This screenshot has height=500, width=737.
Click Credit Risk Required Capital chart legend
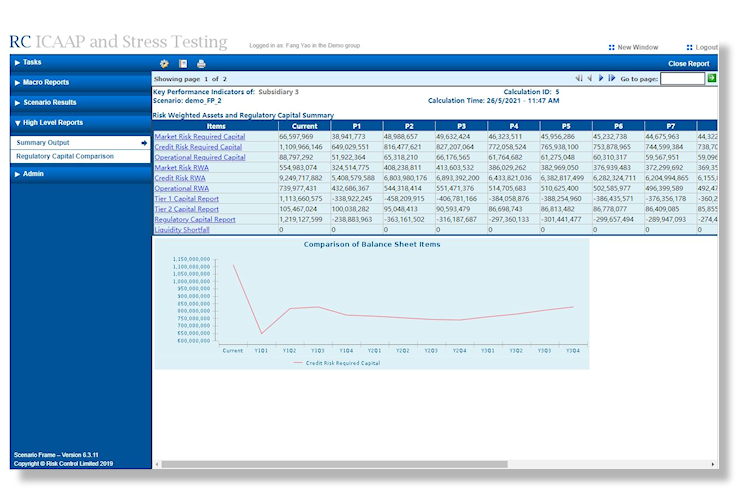(x=337, y=363)
